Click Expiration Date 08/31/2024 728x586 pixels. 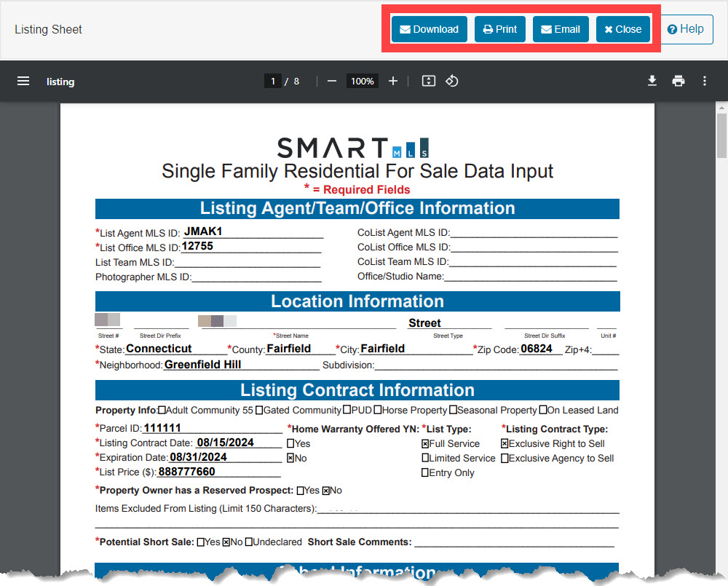pos(198,457)
